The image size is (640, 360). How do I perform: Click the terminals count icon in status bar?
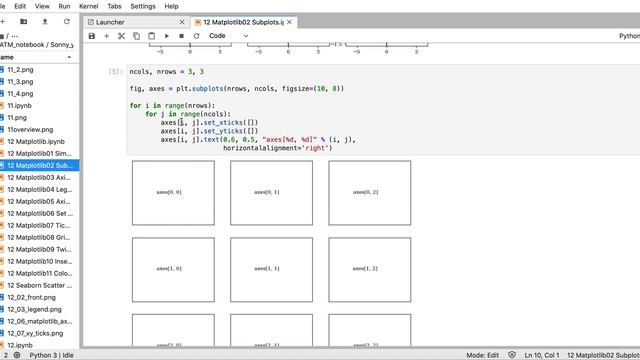[17, 355]
